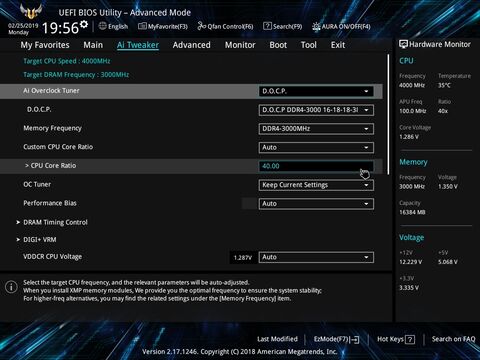Click the 3.335 V reading
The height and width of the screenshot is (360, 480).
(x=409, y=287)
